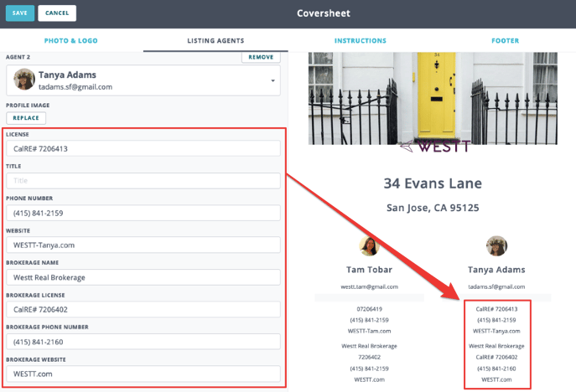Go to the Footer tab
Viewport: 576px width, 392px height.
(x=504, y=40)
